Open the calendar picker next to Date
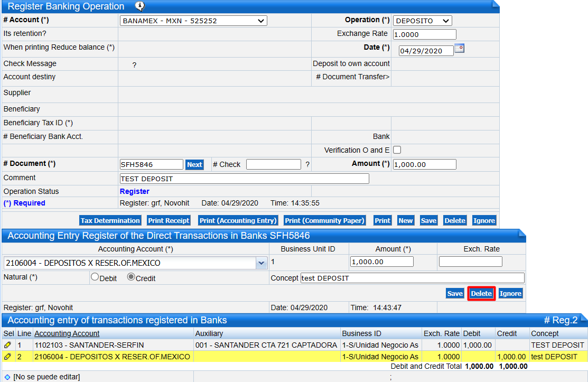Viewport: 588px width, 382px height. 460,49
